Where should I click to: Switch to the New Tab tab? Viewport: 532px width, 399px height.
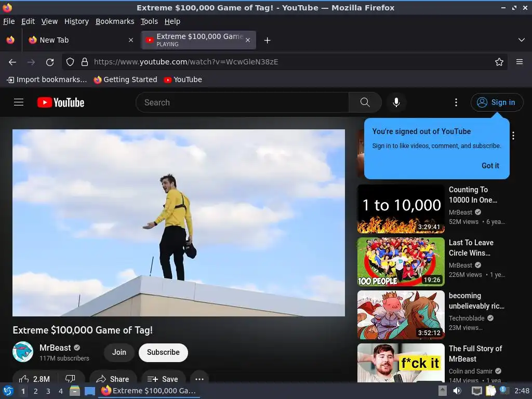coord(81,40)
